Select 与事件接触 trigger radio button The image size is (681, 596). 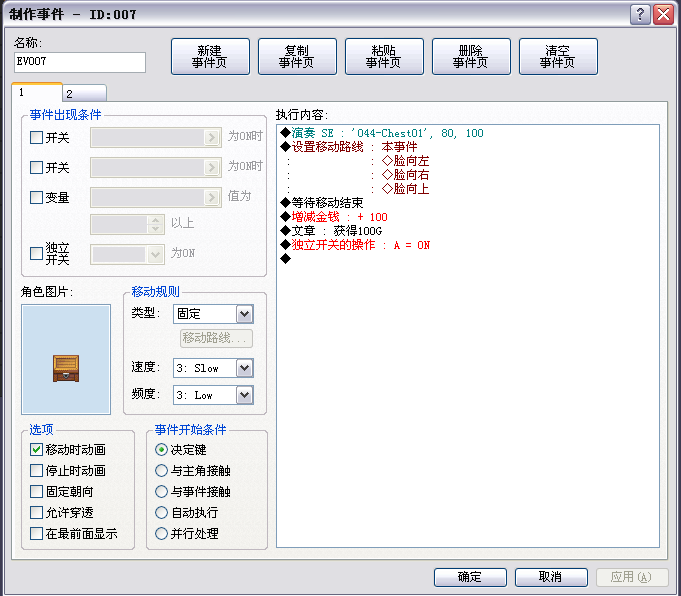(161, 491)
